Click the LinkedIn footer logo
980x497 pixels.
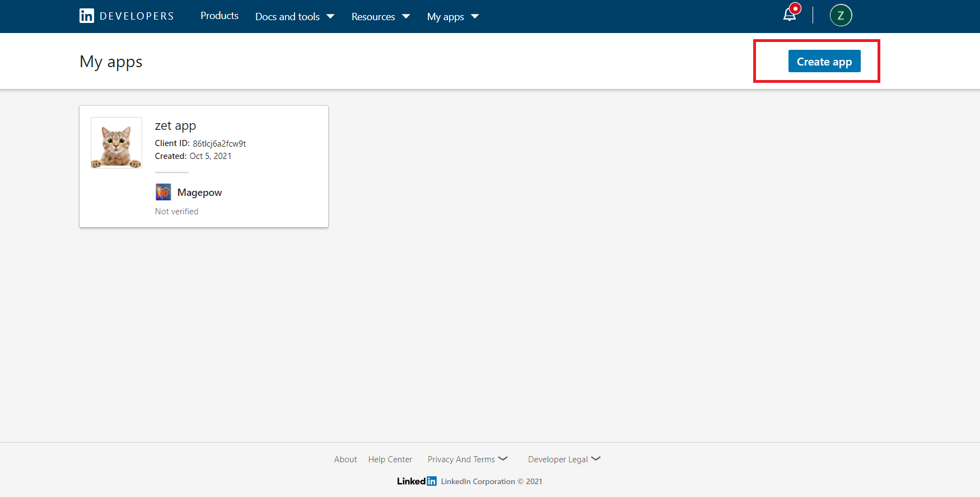pos(417,481)
